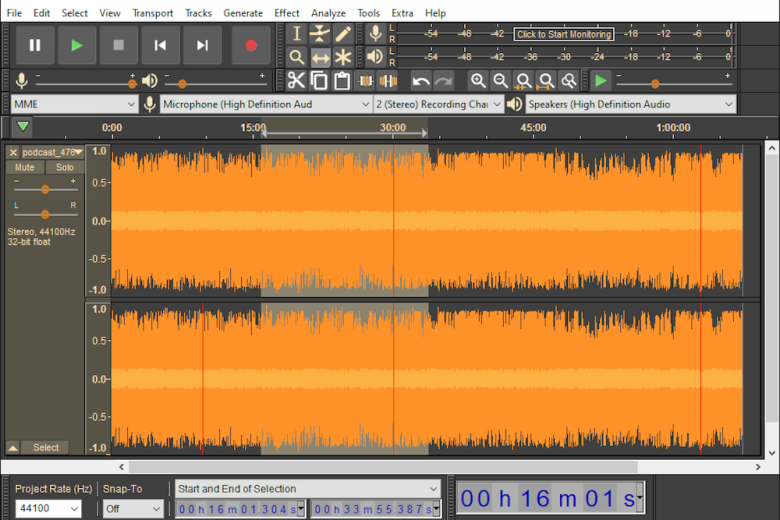This screenshot has height=520, width=780.
Task: Open the Microphone recording device dropdown
Action: [266, 104]
